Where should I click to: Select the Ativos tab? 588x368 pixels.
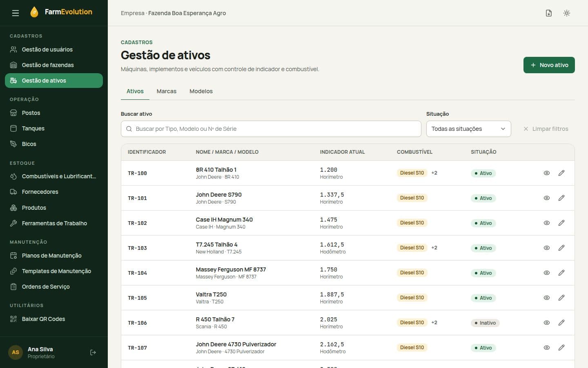(135, 91)
